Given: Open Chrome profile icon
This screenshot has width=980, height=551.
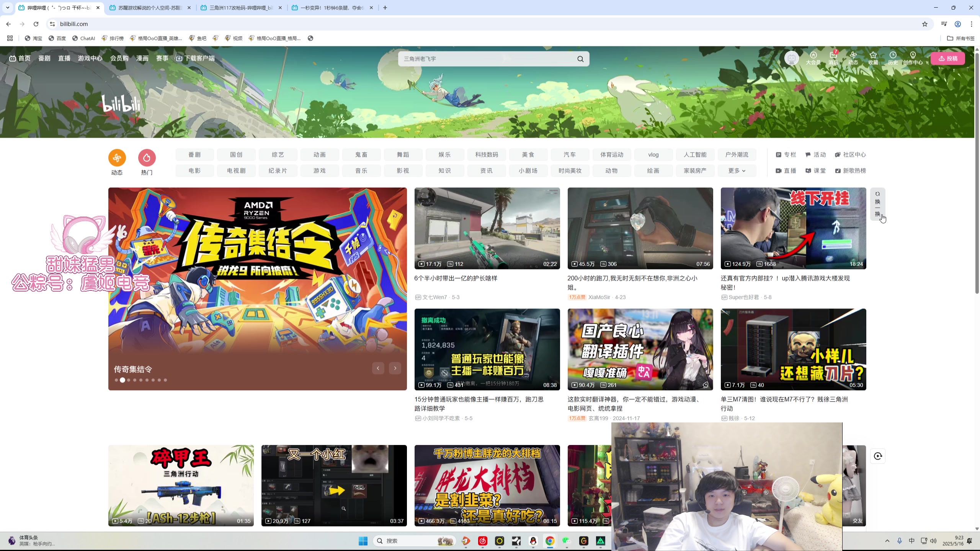Looking at the screenshot, I should [957, 24].
